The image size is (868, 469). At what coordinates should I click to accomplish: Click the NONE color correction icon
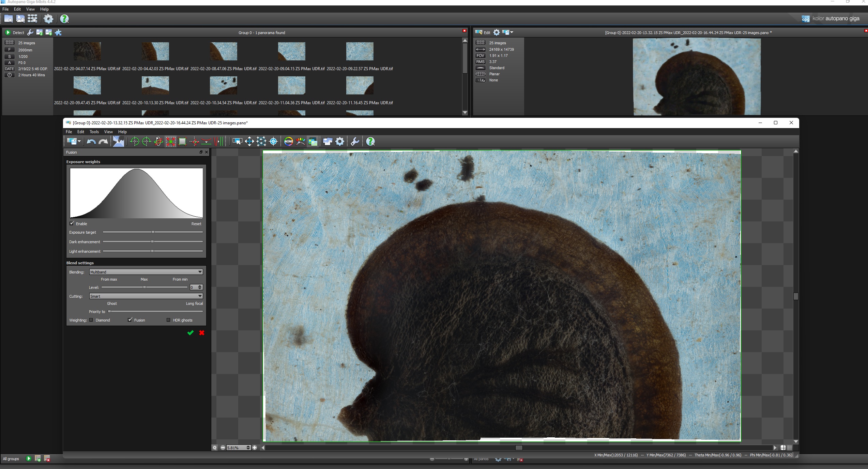(x=288, y=141)
